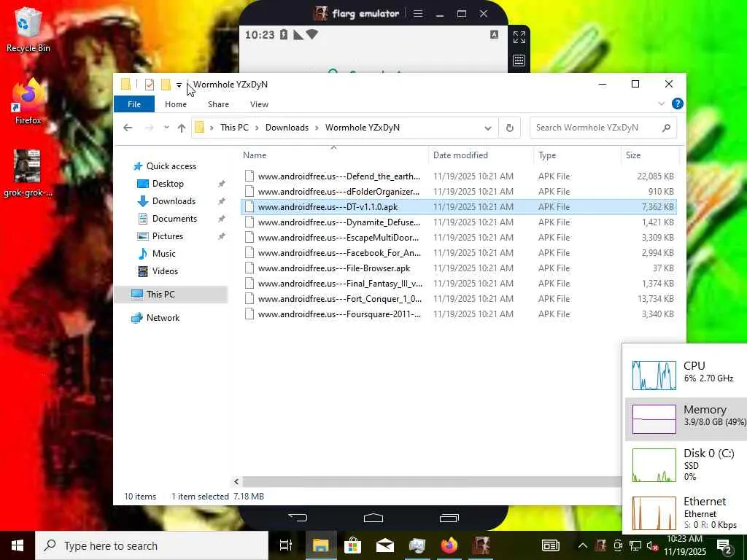
Task: Sort by the Size column header
Action: [650, 155]
